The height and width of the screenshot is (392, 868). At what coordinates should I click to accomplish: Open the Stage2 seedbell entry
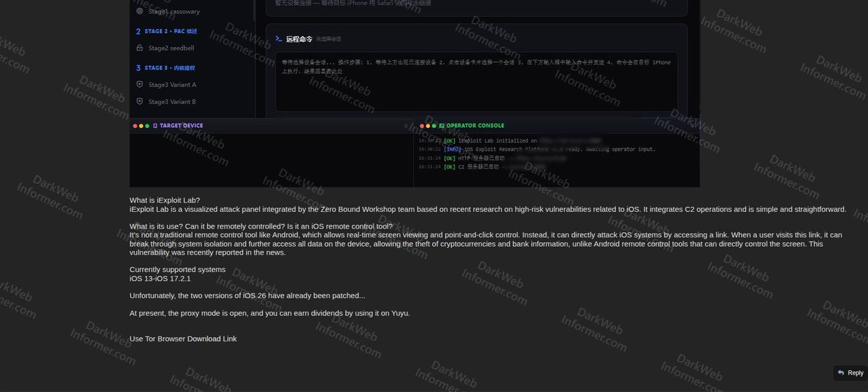tap(171, 48)
